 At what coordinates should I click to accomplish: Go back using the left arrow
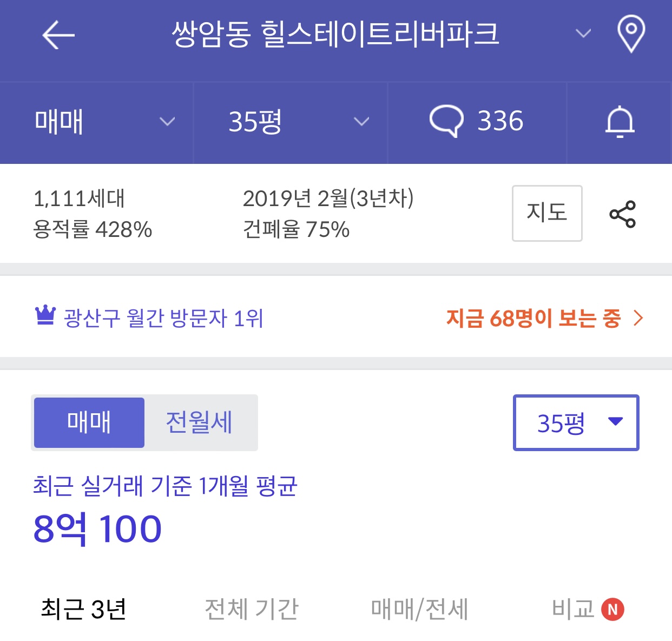point(58,35)
